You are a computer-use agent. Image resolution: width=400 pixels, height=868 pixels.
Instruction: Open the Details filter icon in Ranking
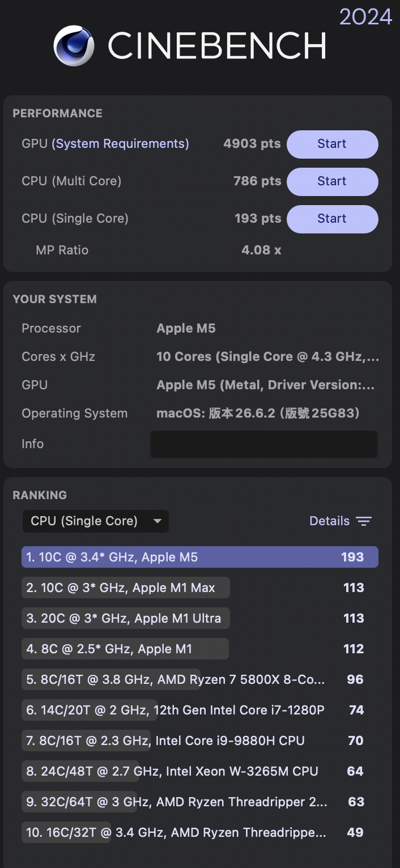pos(364,521)
